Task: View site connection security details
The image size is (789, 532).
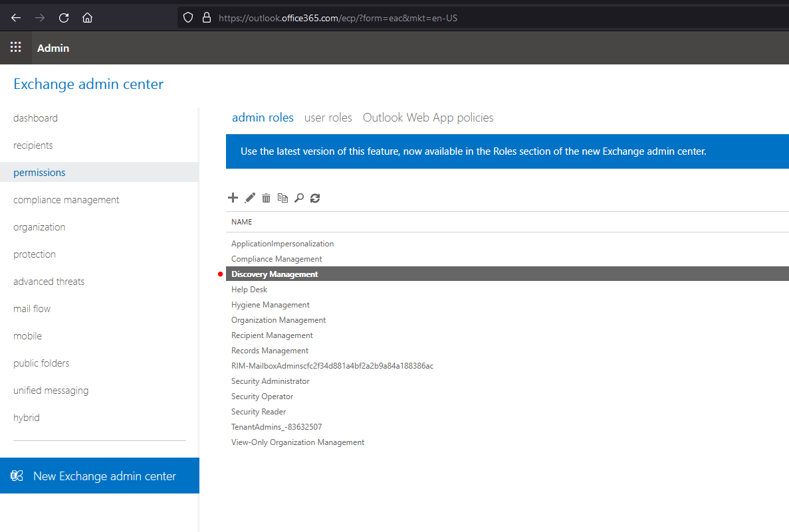Action: [207, 18]
